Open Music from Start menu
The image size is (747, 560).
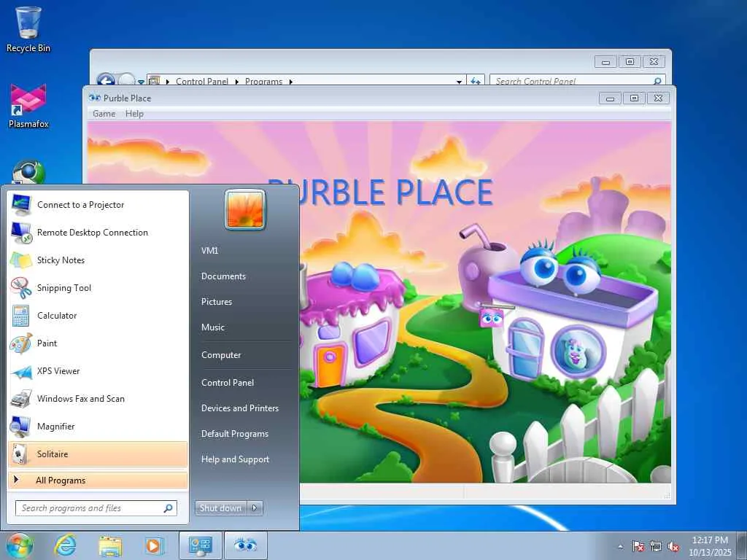point(213,327)
